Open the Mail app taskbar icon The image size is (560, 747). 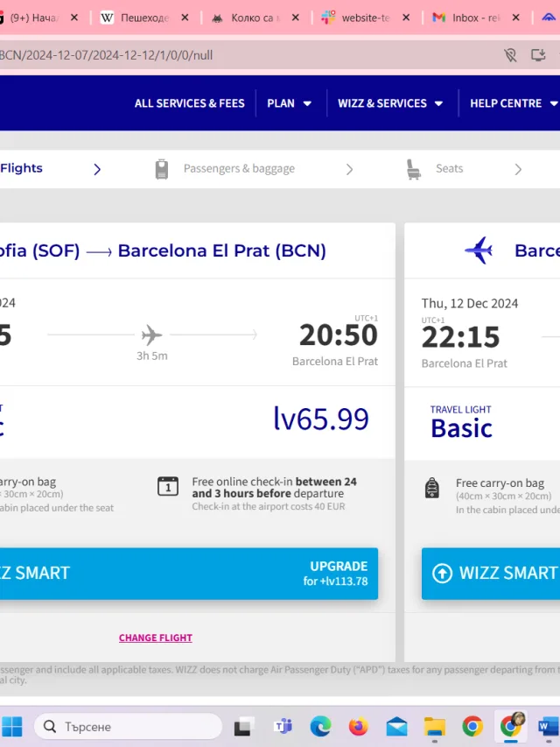396,727
